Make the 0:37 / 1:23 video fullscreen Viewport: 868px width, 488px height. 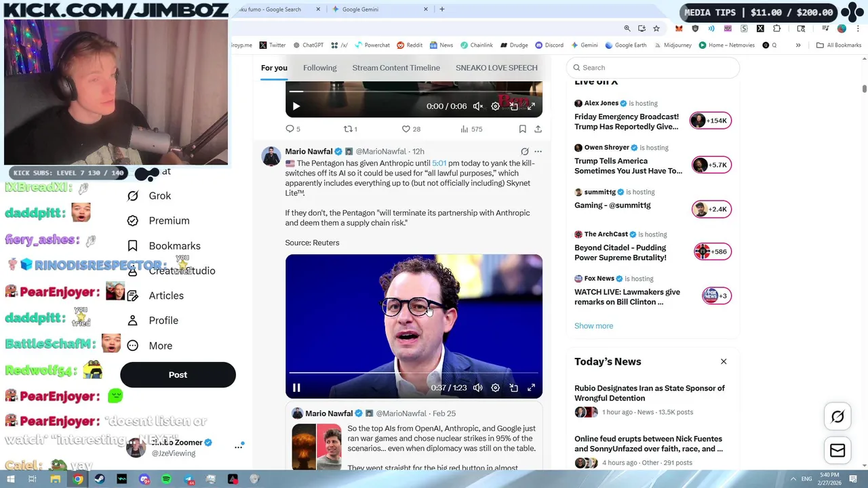pyautogui.click(x=532, y=388)
